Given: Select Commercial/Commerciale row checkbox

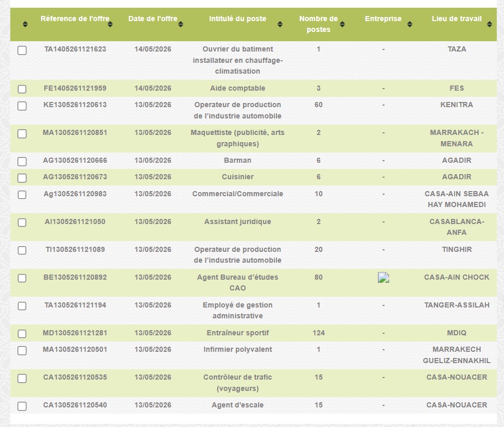Looking at the screenshot, I should point(22,195).
